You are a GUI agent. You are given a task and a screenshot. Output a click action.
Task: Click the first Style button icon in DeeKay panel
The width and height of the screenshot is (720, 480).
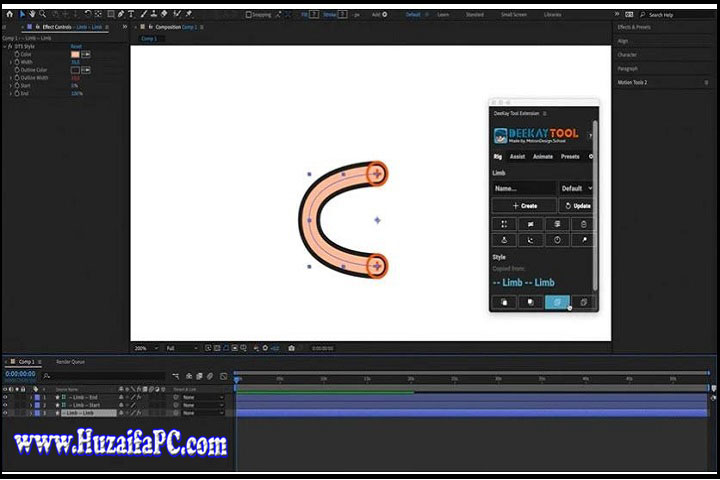click(x=504, y=302)
